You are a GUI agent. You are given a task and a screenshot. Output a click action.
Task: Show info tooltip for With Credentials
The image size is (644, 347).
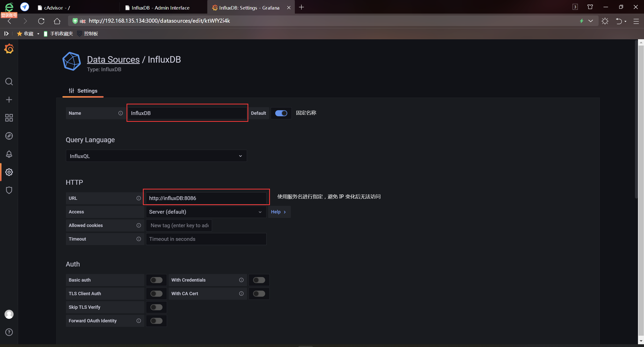tap(241, 280)
